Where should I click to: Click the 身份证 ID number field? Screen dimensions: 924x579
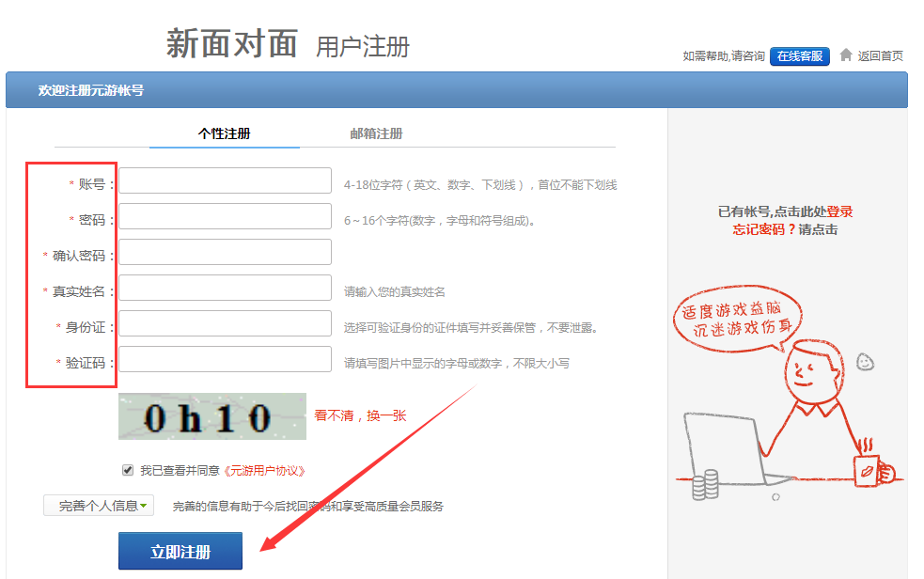tap(225, 322)
